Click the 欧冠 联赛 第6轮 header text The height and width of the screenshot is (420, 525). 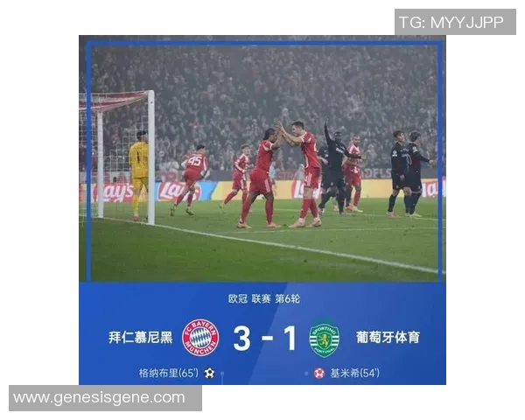click(x=264, y=298)
